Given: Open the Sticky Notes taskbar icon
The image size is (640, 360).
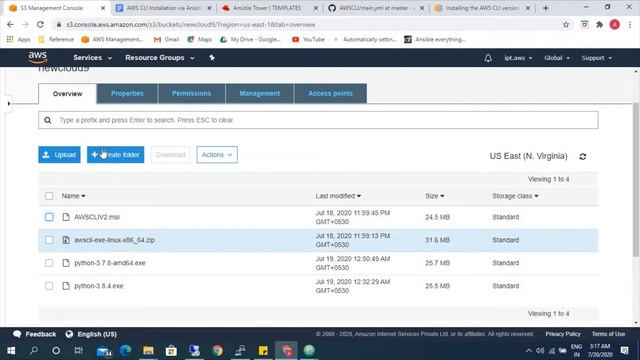Looking at the screenshot, I should click(x=263, y=350).
